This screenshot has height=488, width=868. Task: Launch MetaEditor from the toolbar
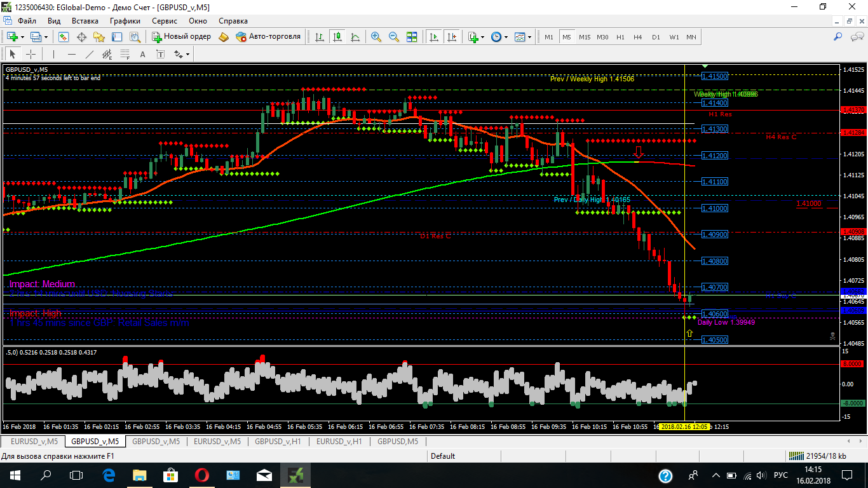[x=223, y=37]
